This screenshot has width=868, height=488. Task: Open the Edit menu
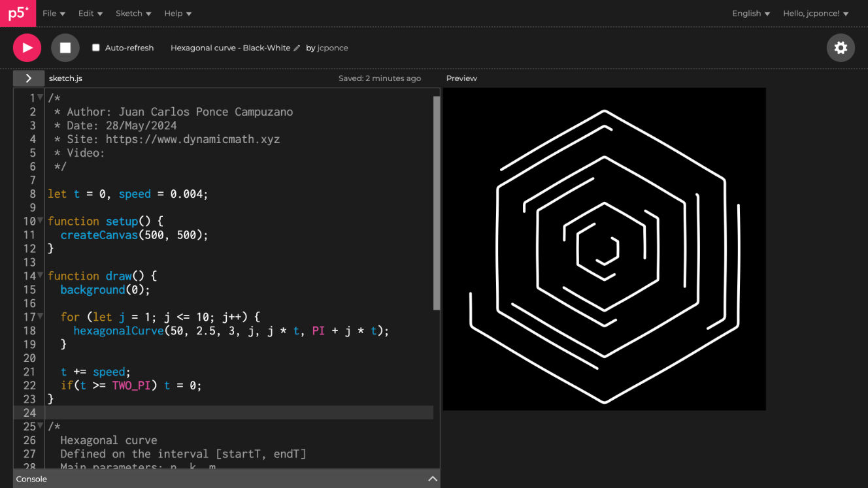coord(90,13)
